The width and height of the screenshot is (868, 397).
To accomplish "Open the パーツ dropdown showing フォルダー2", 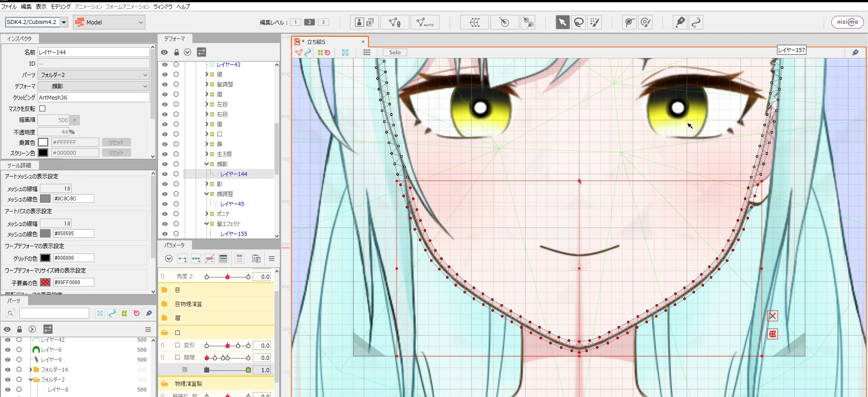I will (94, 75).
